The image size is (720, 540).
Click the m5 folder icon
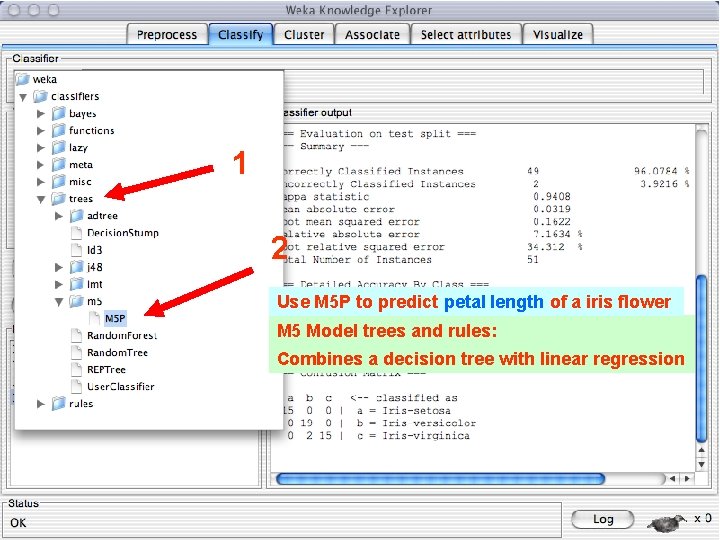tap(77, 301)
